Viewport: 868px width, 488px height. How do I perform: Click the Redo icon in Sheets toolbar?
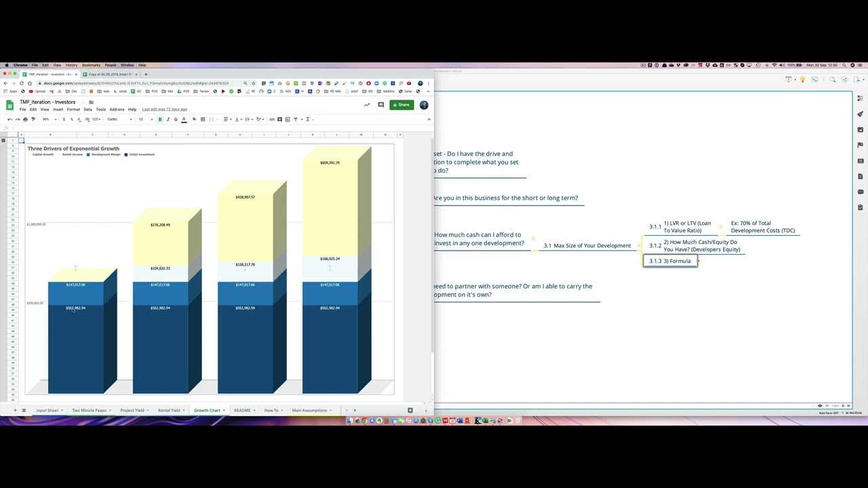coord(18,119)
